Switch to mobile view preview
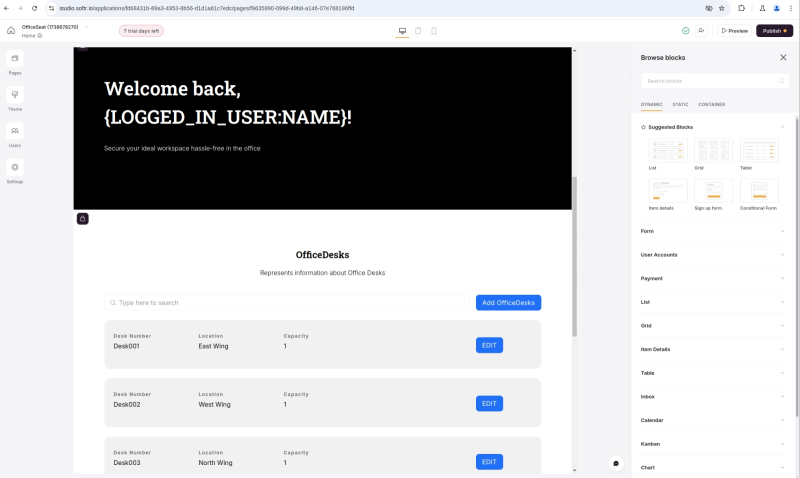800x478 pixels. 433,31
